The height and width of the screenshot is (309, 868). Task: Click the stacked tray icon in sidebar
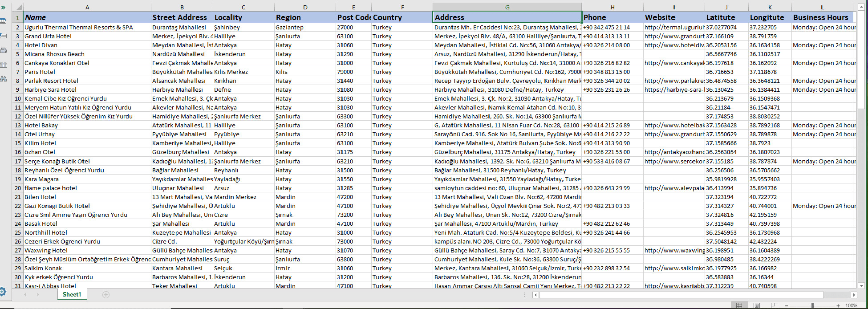pyautogui.click(x=4, y=50)
